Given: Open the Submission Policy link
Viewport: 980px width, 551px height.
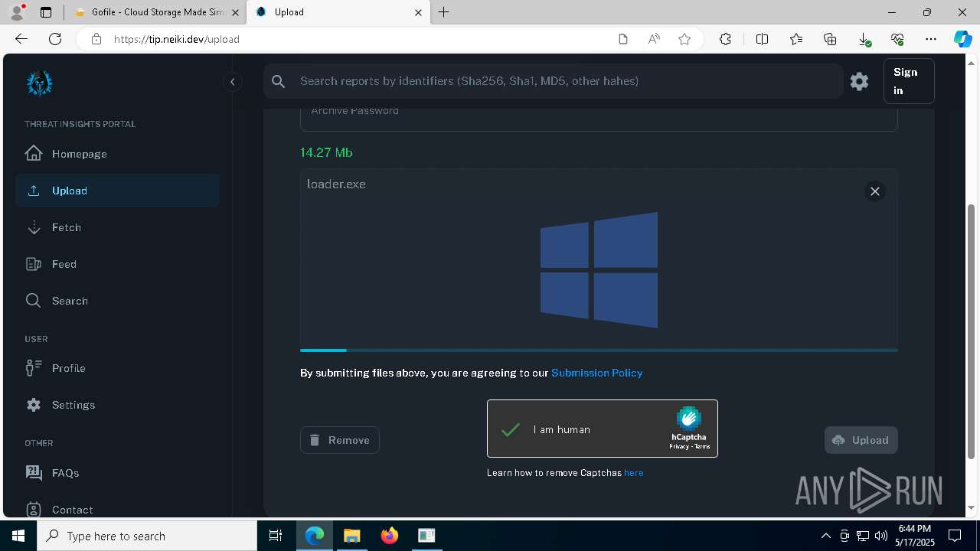Looking at the screenshot, I should point(596,373).
